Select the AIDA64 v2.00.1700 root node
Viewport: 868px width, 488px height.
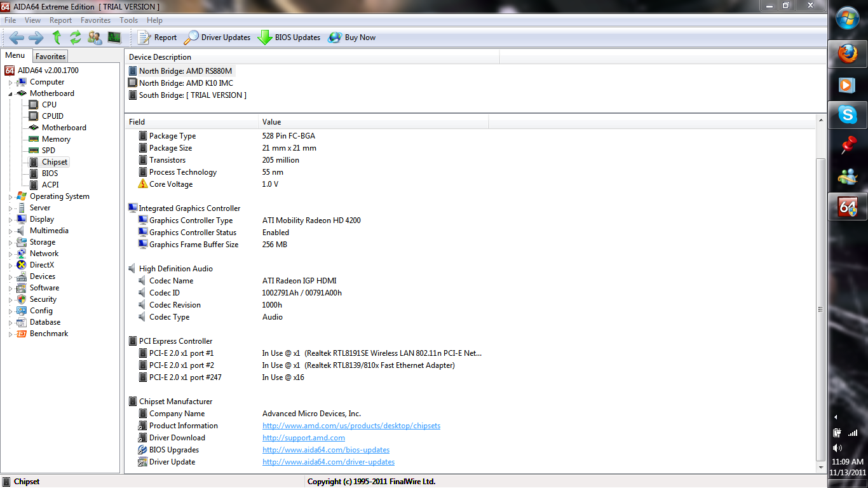(48, 71)
